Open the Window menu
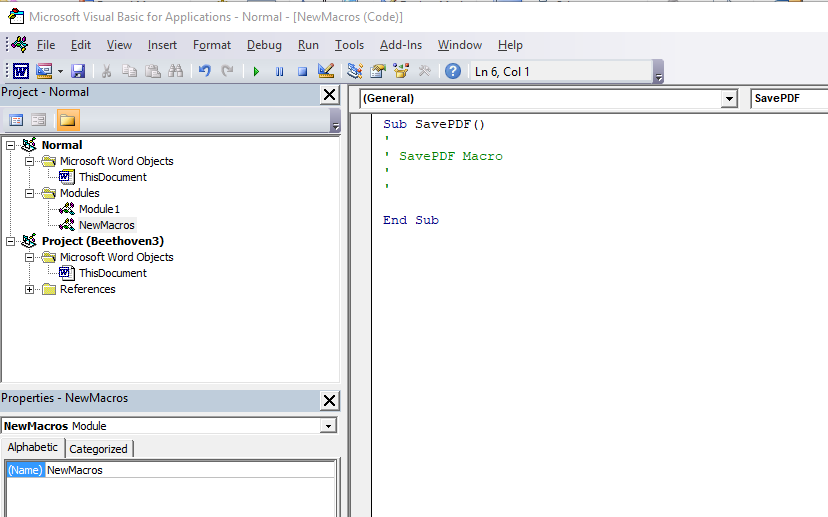The height and width of the screenshot is (517, 828). 459,45
